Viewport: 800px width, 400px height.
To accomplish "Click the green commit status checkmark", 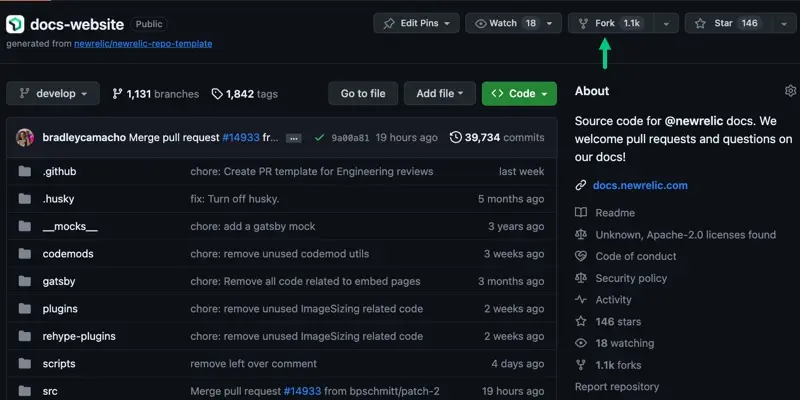I will [x=319, y=137].
